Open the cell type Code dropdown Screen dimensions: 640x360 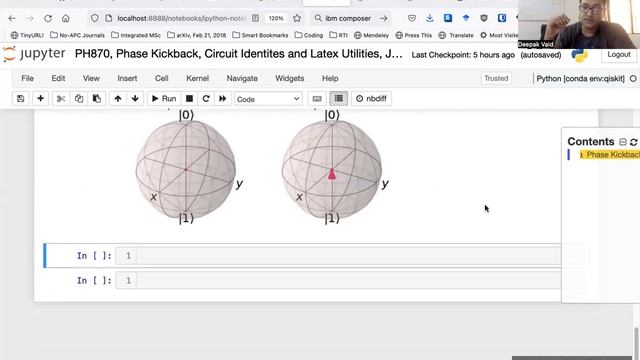(268, 99)
